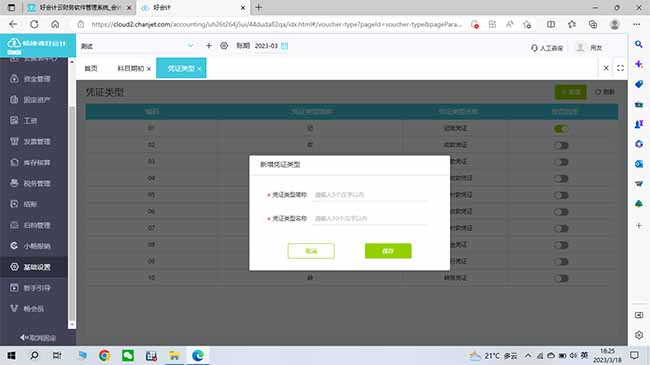Image resolution: width=650 pixels, height=365 pixels.
Task: Open the 基础设置 sidebar item
Action: point(34,267)
